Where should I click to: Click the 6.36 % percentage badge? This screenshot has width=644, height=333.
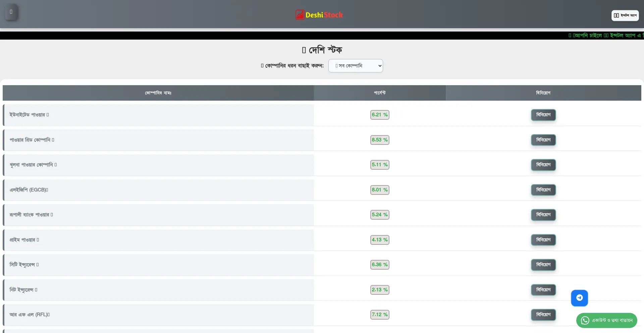(x=379, y=265)
